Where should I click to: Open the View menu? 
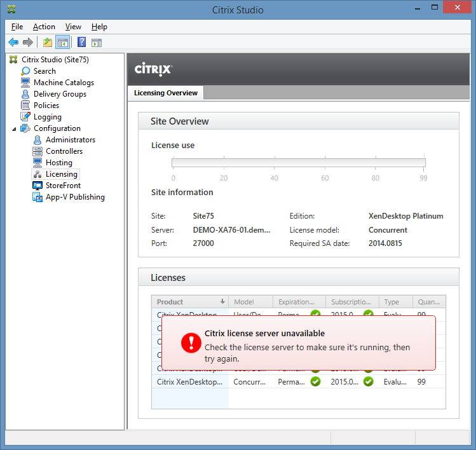[73, 27]
